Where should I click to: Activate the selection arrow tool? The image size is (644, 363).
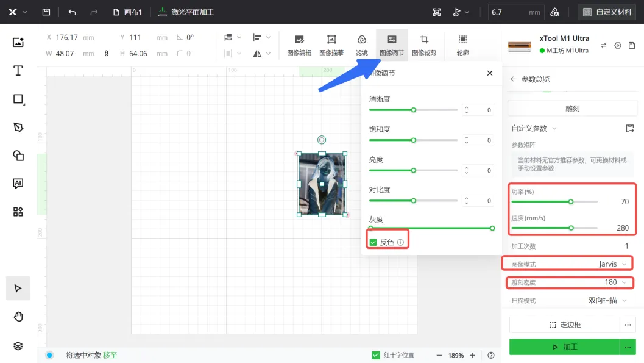tap(18, 289)
